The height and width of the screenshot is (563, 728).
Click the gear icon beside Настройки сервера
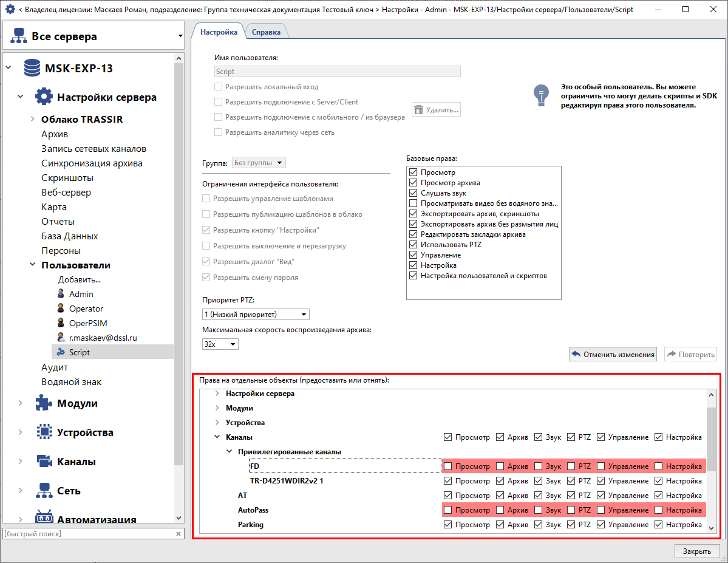pos(44,97)
